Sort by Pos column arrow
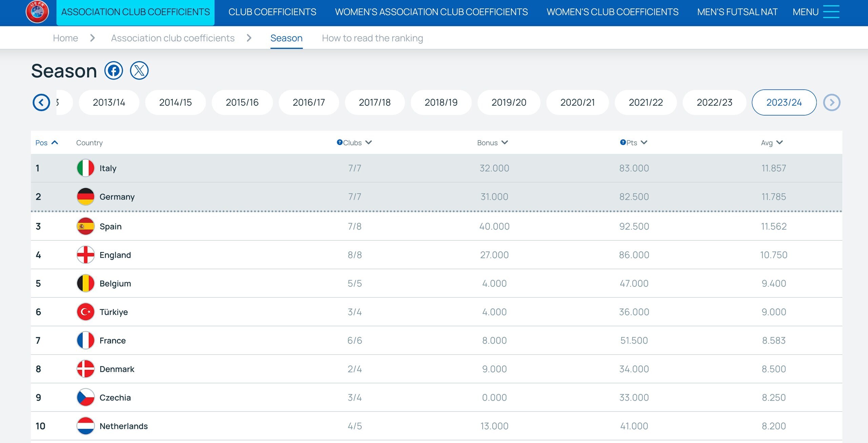Screen dimensions: 868x443 [x=55, y=143]
